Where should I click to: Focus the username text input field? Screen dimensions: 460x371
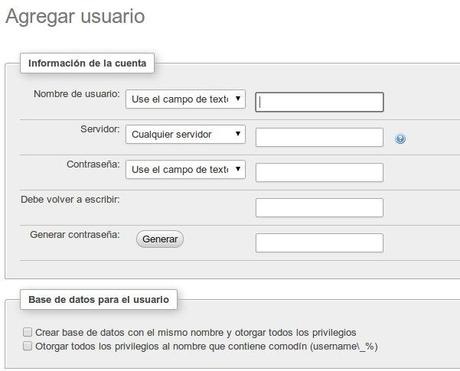[319, 102]
